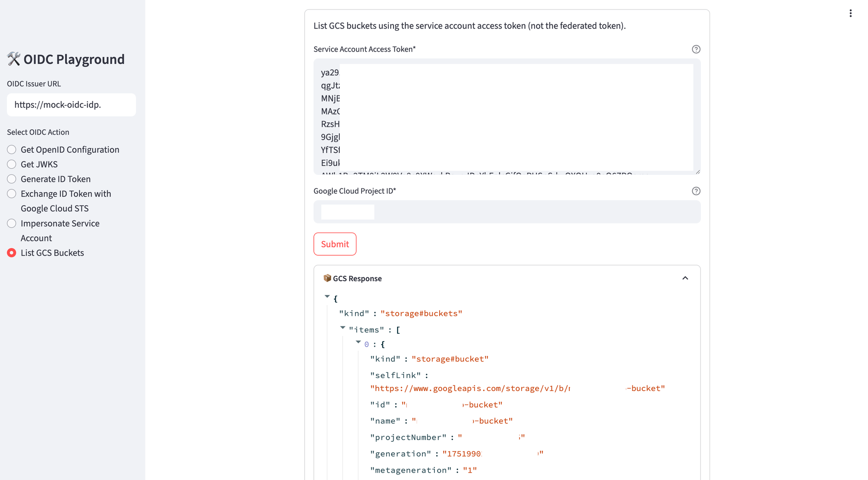Select Get JWKS radio option
This screenshot has height=480, width=868.
coord(12,164)
